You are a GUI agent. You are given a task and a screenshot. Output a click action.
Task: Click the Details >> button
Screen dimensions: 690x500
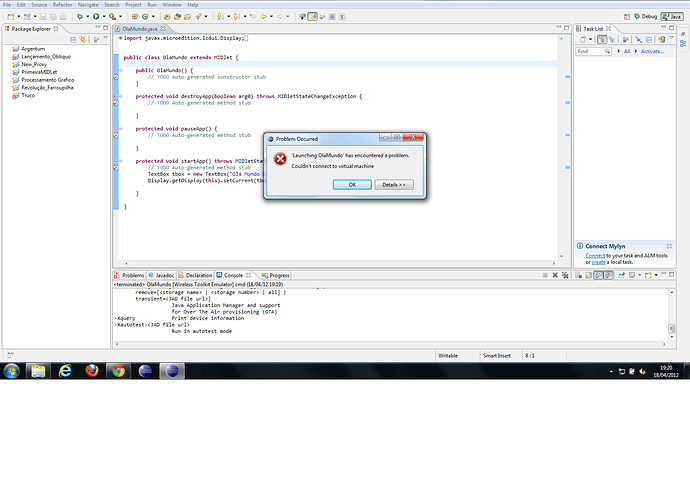tap(391, 185)
